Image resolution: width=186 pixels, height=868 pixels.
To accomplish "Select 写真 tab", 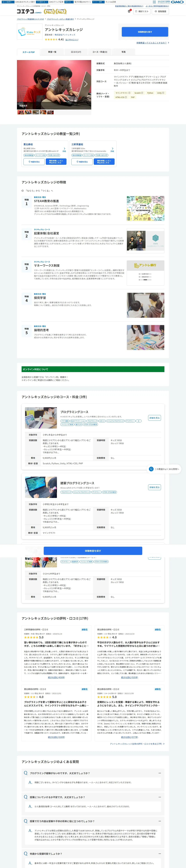I will (124, 52).
